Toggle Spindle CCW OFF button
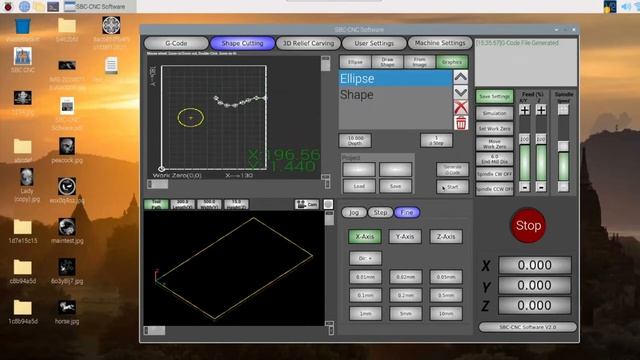The image size is (640, 360). tap(494, 189)
